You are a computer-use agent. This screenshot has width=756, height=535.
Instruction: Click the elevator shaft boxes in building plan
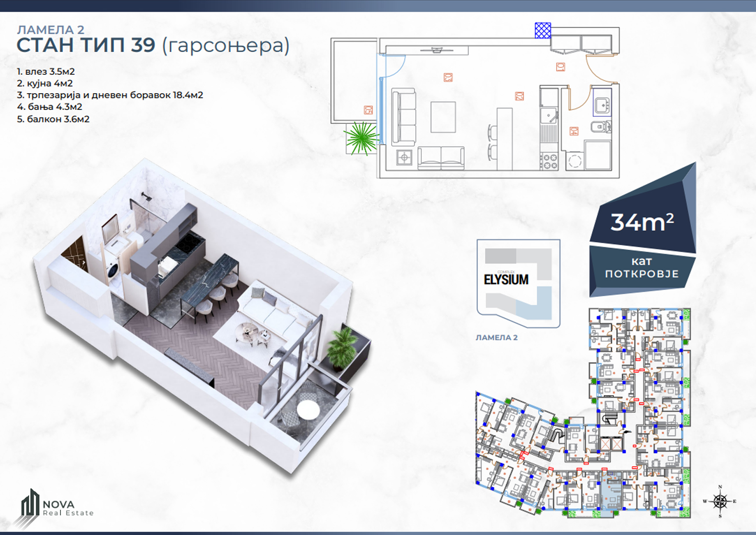point(610,443)
